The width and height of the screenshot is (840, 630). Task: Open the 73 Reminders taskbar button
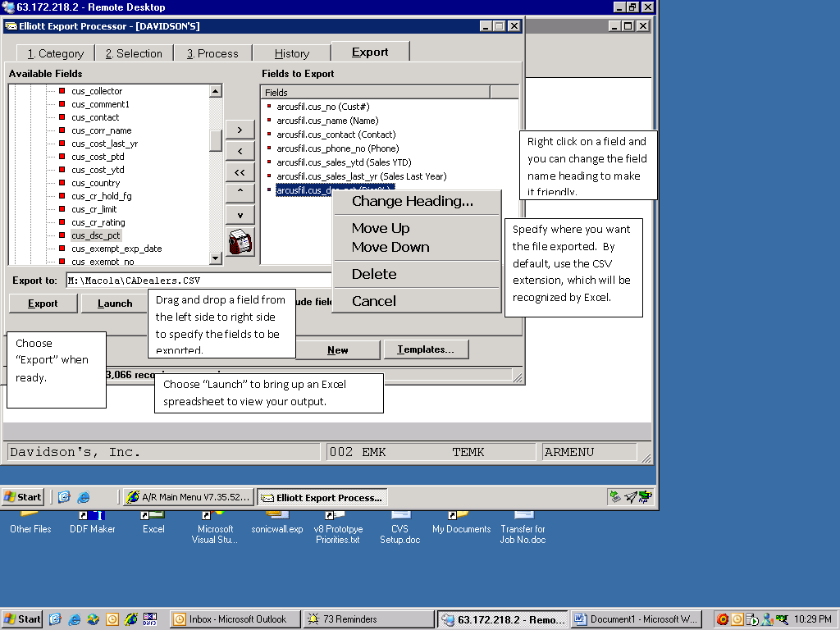(x=368, y=619)
